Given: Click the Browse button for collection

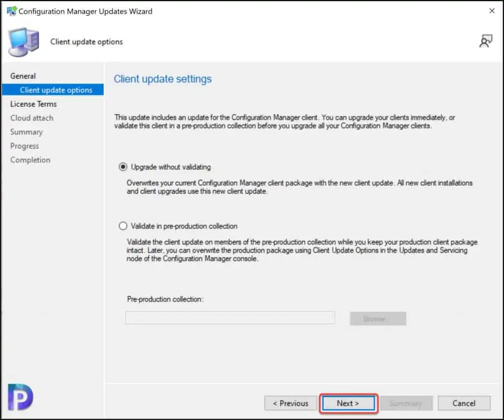Looking at the screenshot, I should pos(378,319).
